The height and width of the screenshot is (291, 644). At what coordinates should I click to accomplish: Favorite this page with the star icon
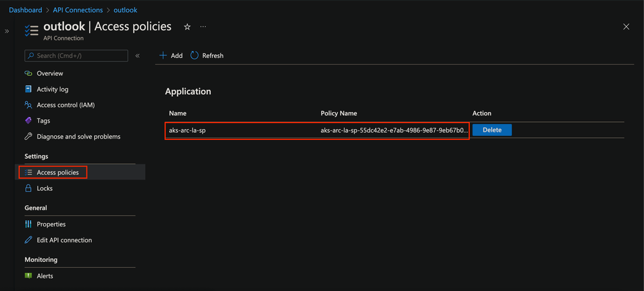coord(188,26)
